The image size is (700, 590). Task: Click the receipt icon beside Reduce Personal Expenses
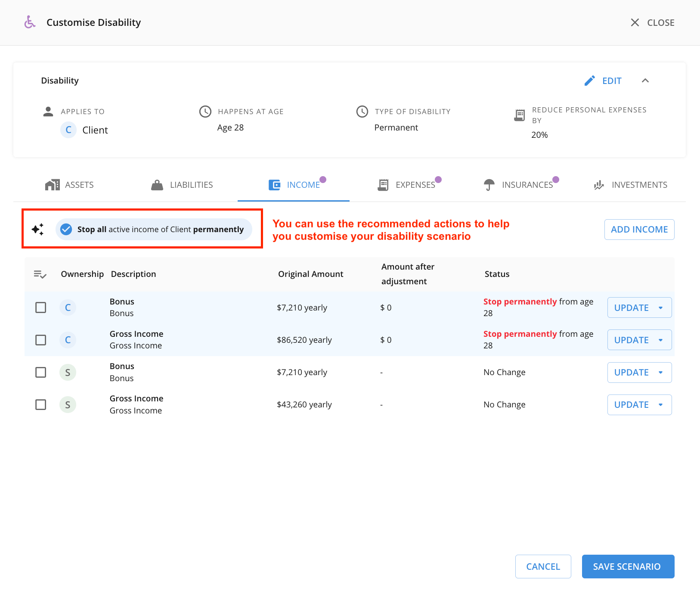click(520, 115)
